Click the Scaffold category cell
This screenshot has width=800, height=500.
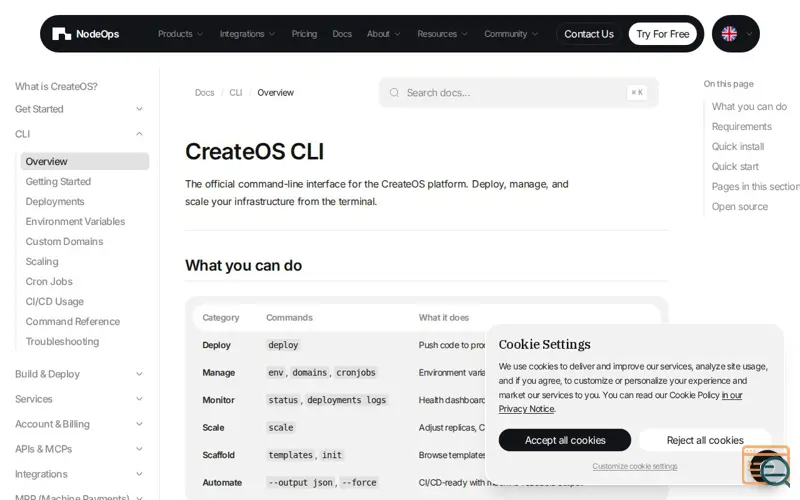point(218,455)
